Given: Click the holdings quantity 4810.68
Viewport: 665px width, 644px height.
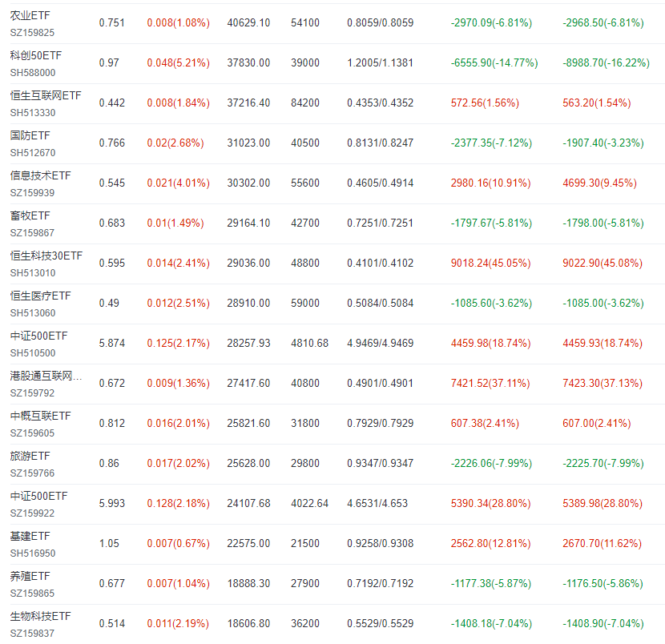Looking at the screenshot, I should tap(310, 344).
